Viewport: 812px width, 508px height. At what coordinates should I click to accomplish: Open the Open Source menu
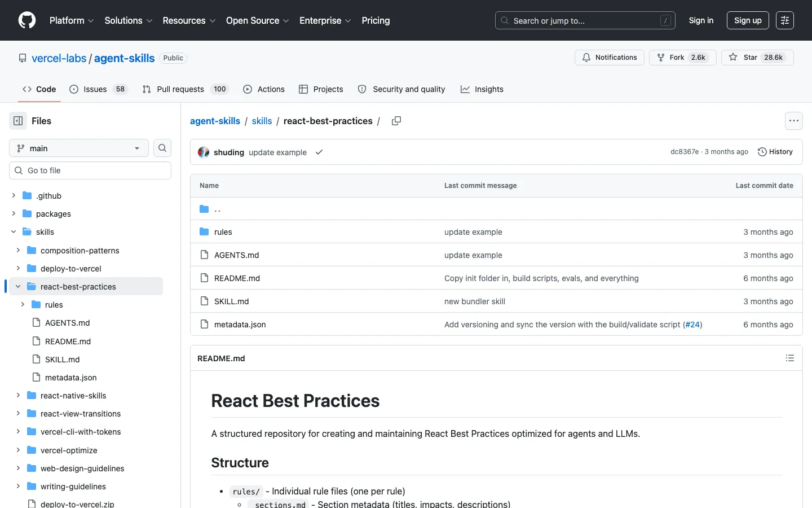point(257,20)
